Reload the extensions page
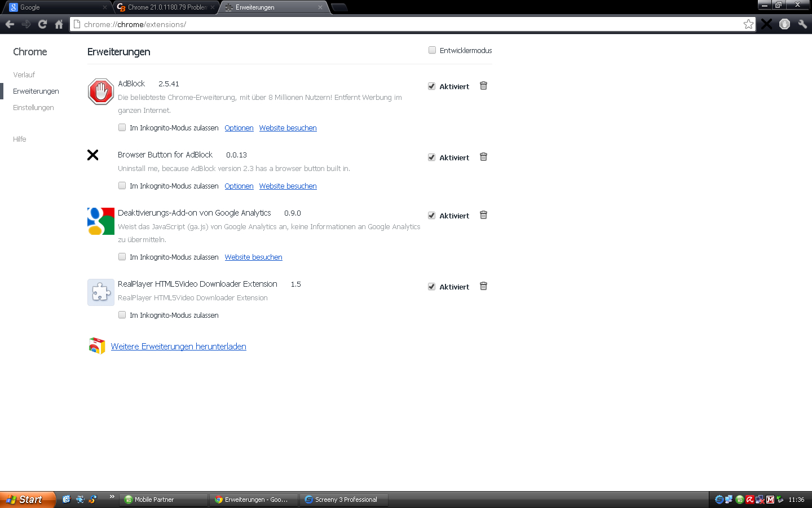The height and width of the screenshot is (508, 812). [42, 24]
